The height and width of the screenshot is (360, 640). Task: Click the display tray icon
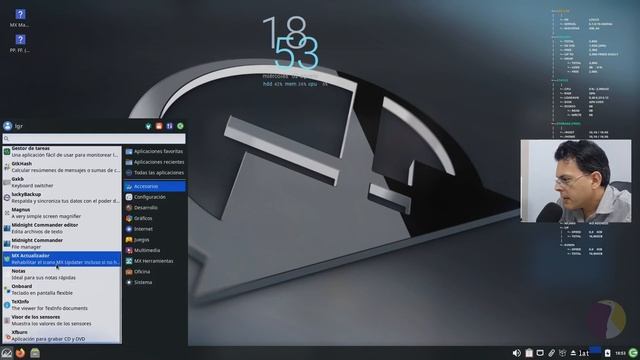tap(540, 353)
